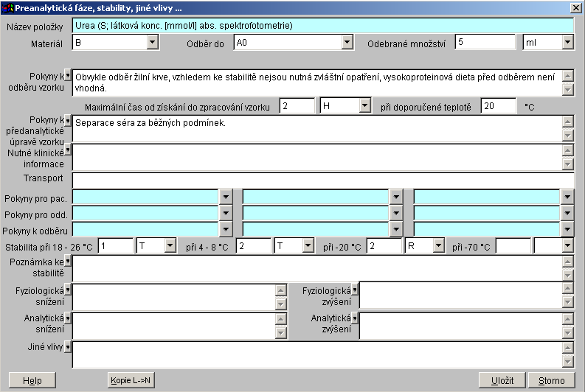This screenshot has height=392, width=585.
Task: Open the ml unit dropdown
Action: (x=567, y=42)
